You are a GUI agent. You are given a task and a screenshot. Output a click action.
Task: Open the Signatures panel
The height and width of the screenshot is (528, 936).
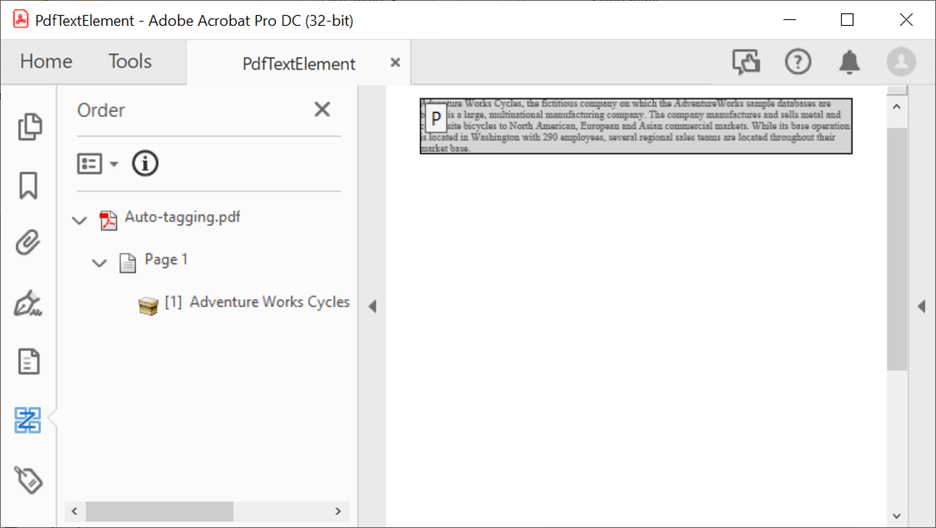point(29,302)
